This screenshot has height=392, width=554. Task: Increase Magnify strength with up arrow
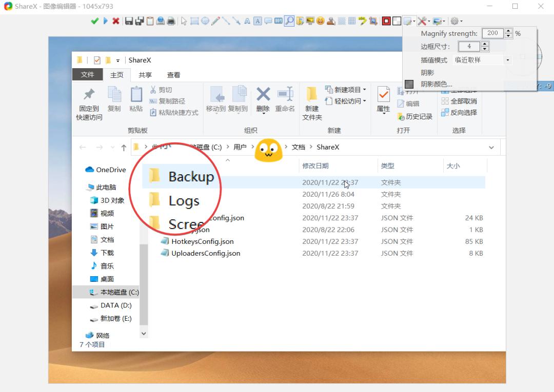pos(508,31)
